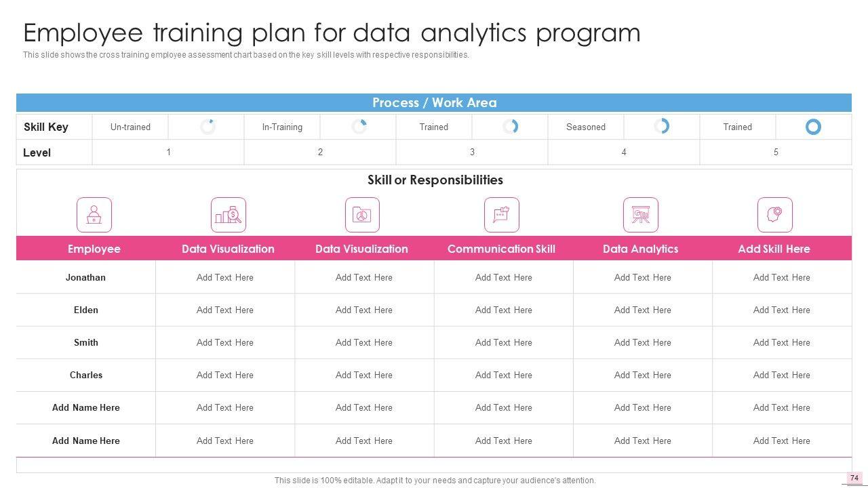Select the Data Analytics column header
868x488 pixels.
(x=640, y=249)
